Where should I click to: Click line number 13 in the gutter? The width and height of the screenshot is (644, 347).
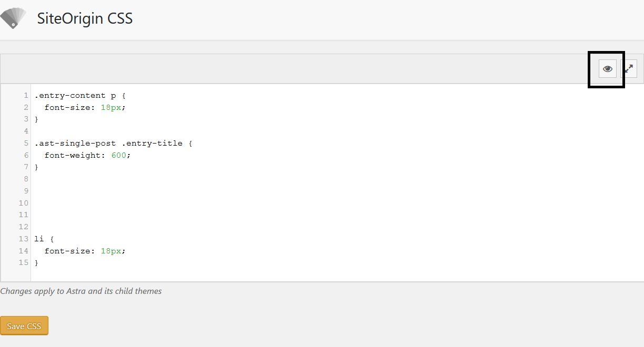pos(23,239)
